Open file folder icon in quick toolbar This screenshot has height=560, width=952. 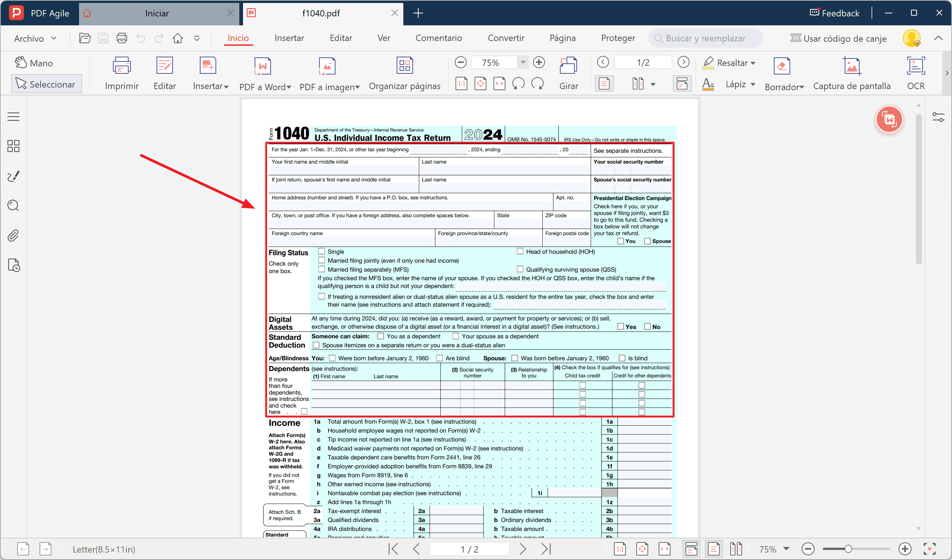(85, 38)
